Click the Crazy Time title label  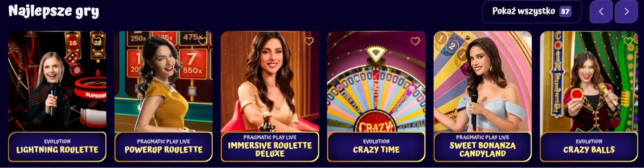pyautogui.click(x=376, y=150)
